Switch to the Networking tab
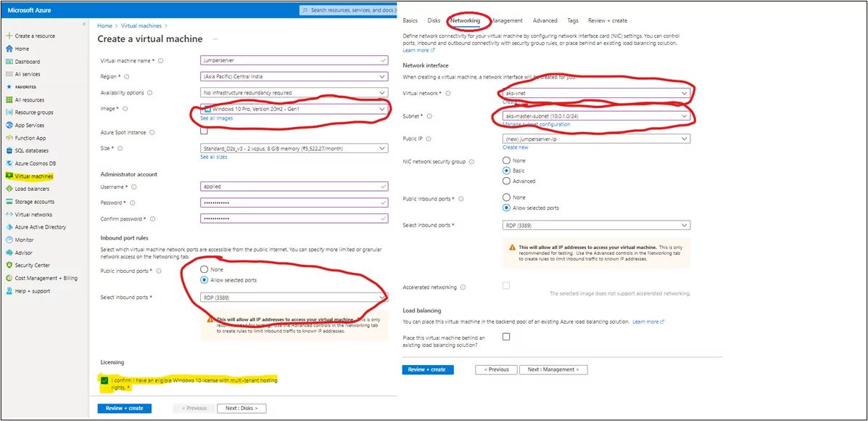The height and width of the screenshot is (421, 868). tap(465, 20)
